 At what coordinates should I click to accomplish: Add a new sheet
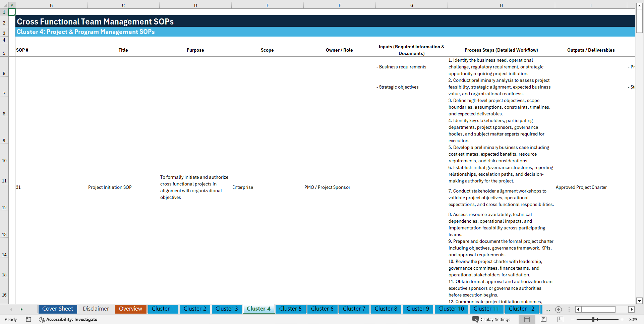tap(559, 309)
